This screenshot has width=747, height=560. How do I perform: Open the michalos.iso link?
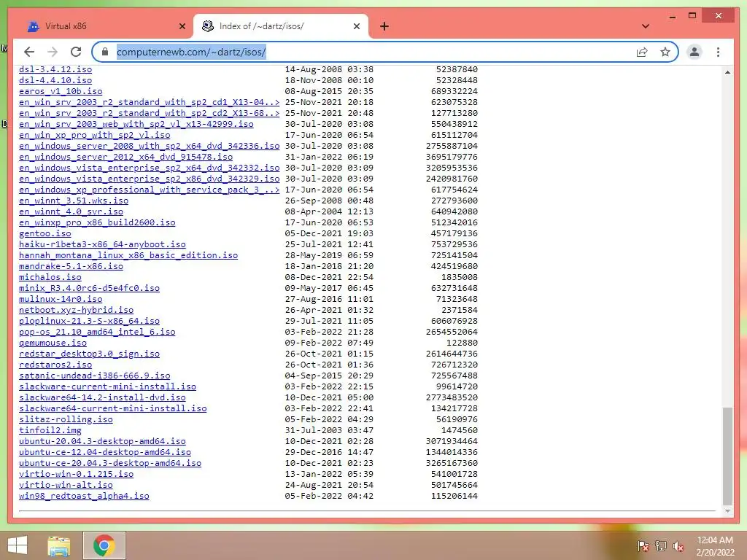(50, 278)
